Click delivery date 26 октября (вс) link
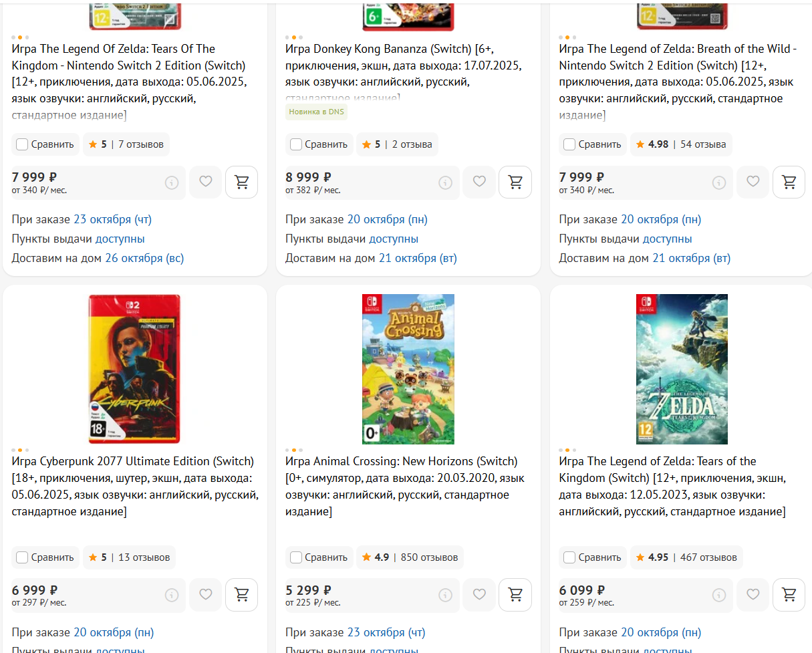 [144, 258]
